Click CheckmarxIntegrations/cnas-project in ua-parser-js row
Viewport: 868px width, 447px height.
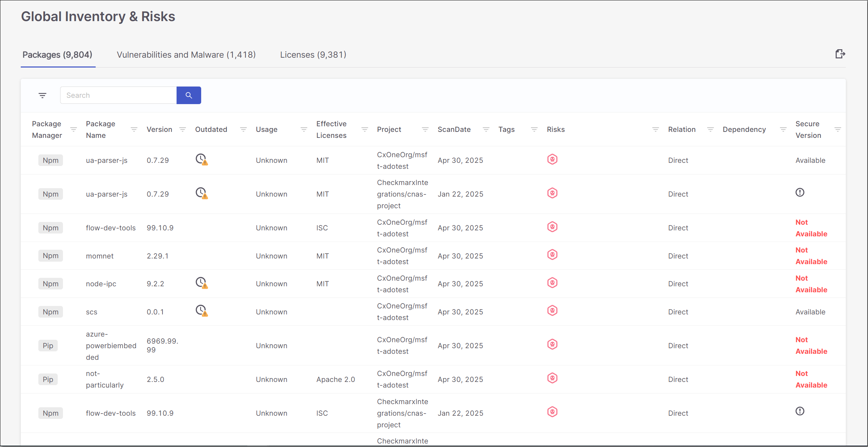(402, 194)
